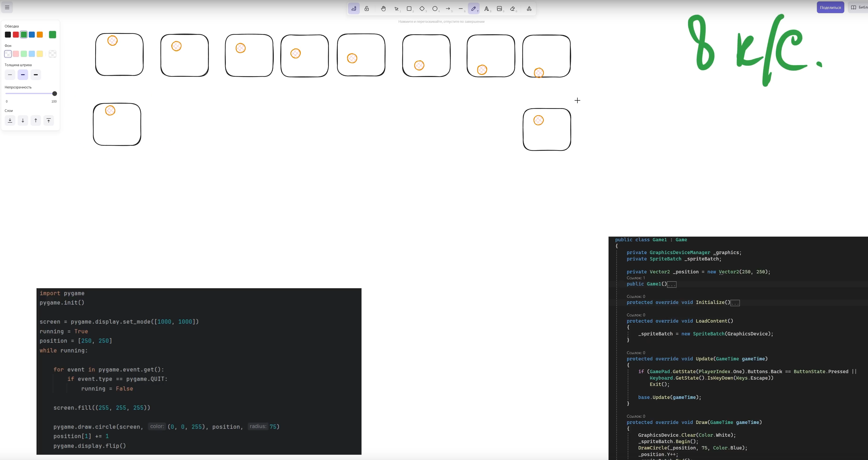The width and height of the screenshot is (868, 460).
Task: Toggle the pen-mode drawing icon in the toolbar
Action: point(353,9)
